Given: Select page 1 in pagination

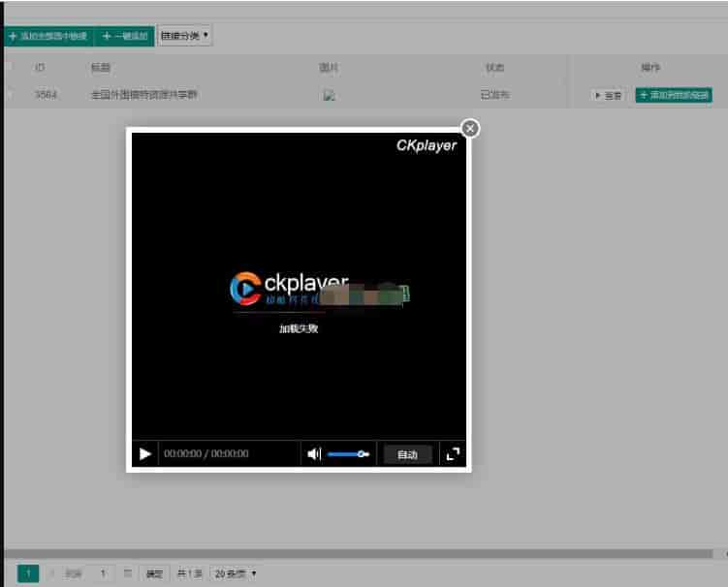Looking at the screenshot, I should 28,573.
